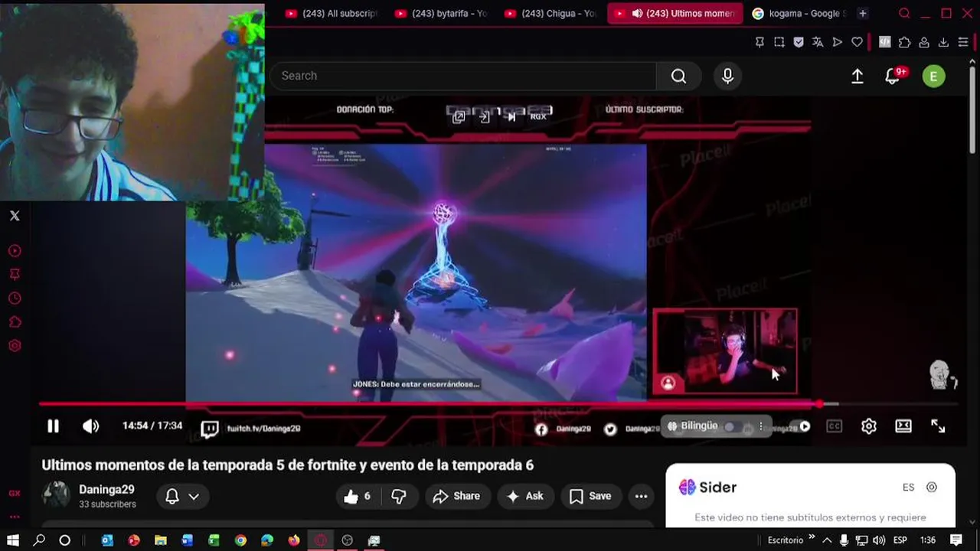This screenshot has height=551, width=980.
Task: Toggle closed captions CC button
Action: tap(834, 426)
